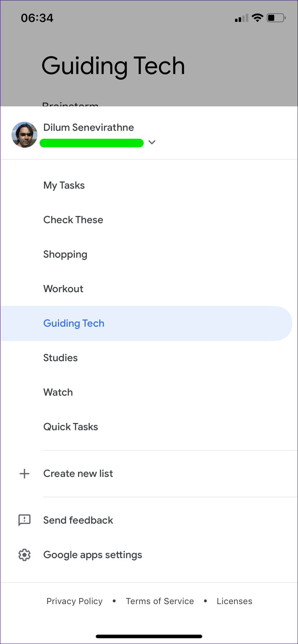Viewport: 298px width, 644px height.
Task: Open the Watch list
Action: tap(58, 392)
